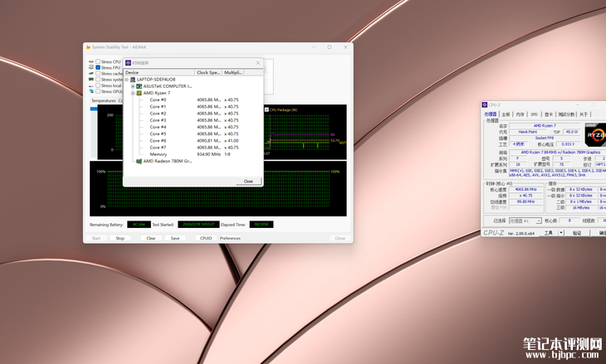The width and height of the screenshot is (606, 364).
Task: Toggle the CPU Package (W) graph checkbox
Action: (x=266, y=110)
